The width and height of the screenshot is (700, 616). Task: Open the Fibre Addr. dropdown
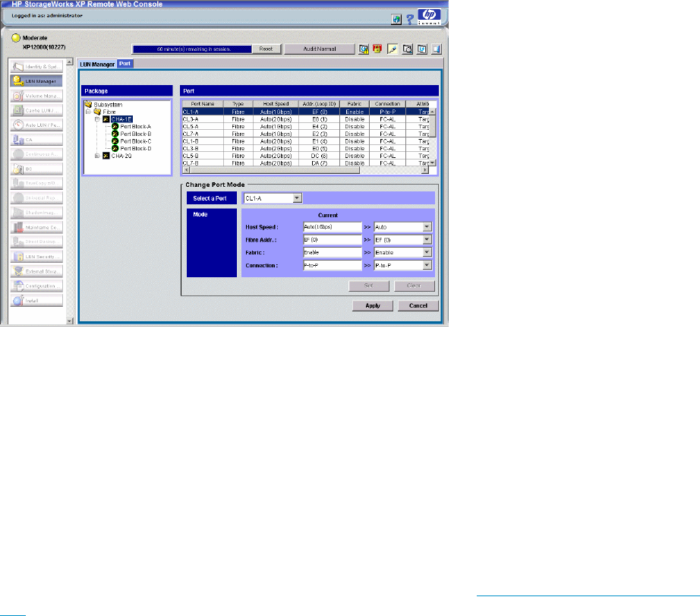[x=427, y=240]
